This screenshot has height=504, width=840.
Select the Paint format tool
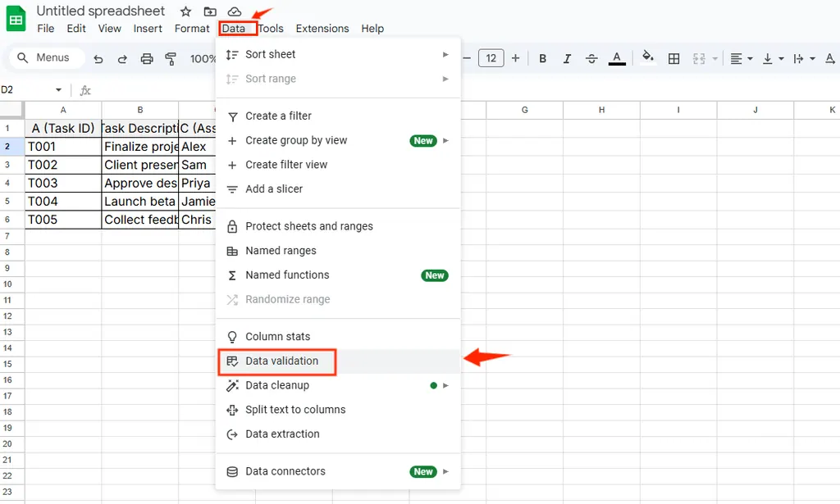(171, 59)
